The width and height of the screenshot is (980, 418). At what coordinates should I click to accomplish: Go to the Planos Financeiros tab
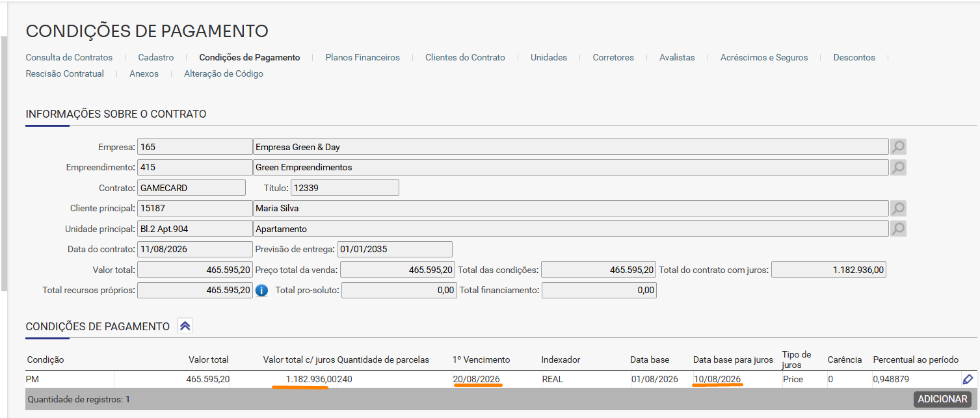click(x=363, y=57)
